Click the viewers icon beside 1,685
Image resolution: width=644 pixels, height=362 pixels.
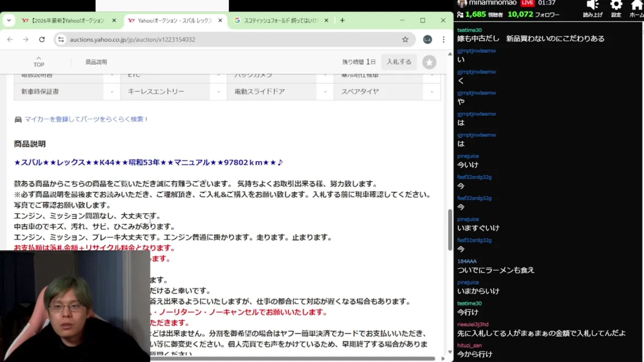(460, 15)
